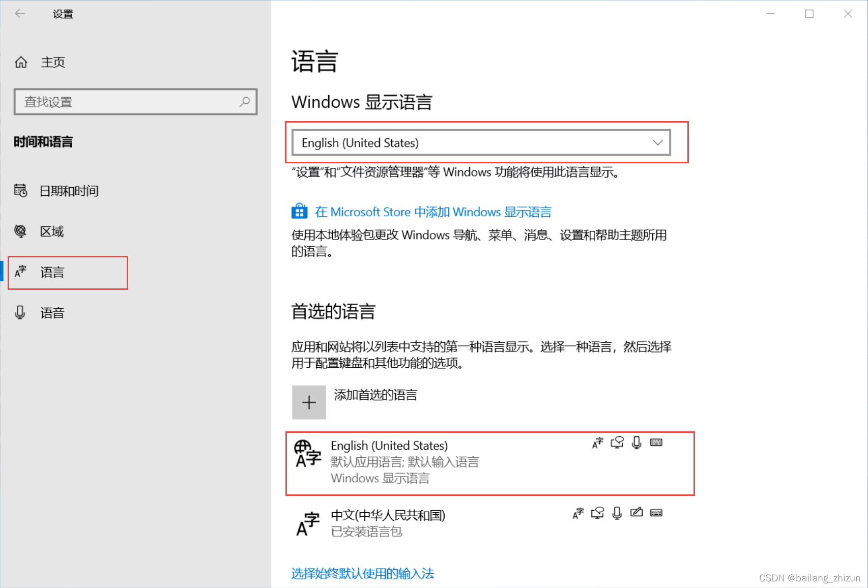868x588 pixels.
Task: Open link 在 Microsoft Store 中添加 Windows 显示语言
Action: click(433, 212)
